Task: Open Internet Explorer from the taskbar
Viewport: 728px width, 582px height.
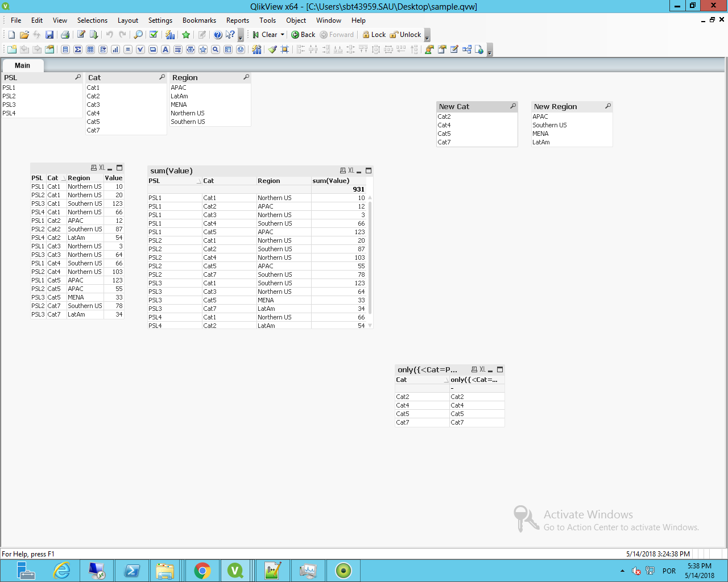Action: tap(61, 571)
